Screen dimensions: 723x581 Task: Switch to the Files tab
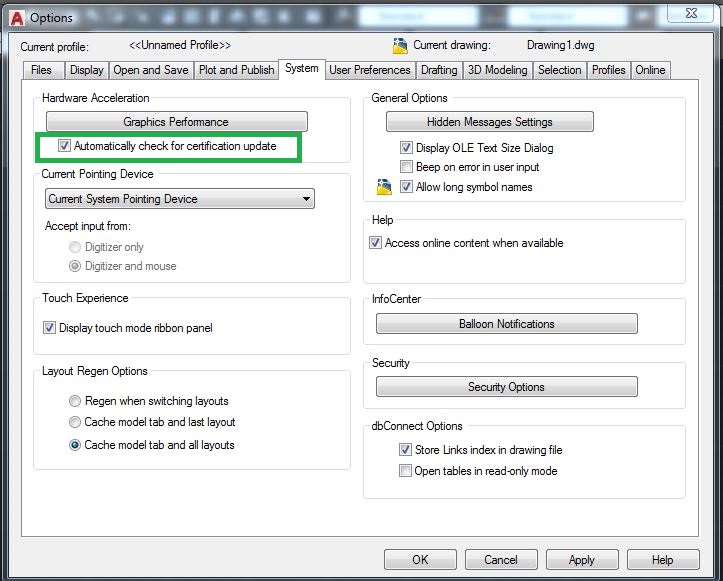(43, 70)
